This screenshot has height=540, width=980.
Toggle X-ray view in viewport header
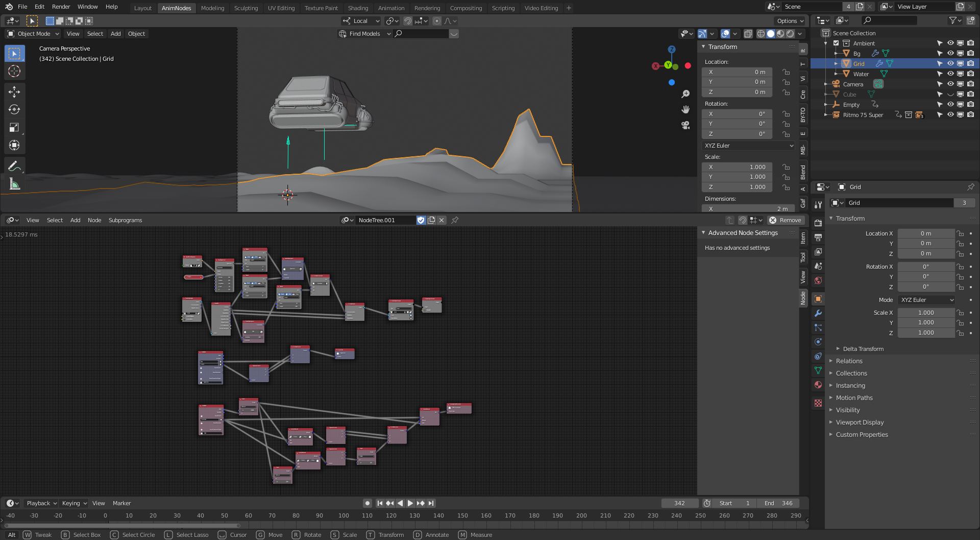pyautogui.click(x=748, y=34)
